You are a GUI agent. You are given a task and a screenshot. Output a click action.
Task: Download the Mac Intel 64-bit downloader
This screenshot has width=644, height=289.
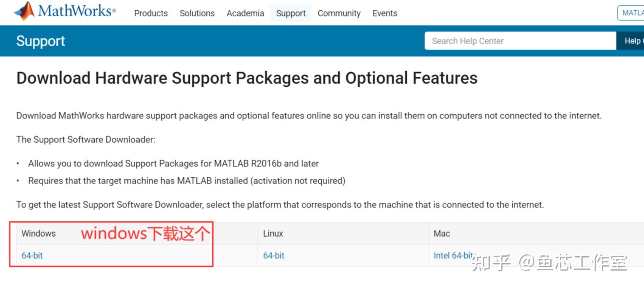click(x=453, y=255)
